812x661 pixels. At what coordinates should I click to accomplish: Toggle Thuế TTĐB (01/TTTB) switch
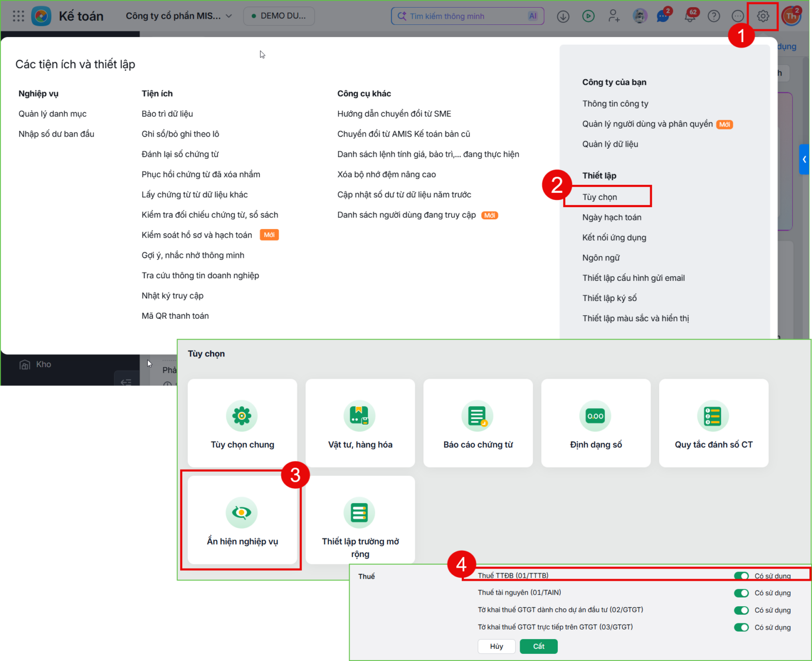click(x=741, y=576)
